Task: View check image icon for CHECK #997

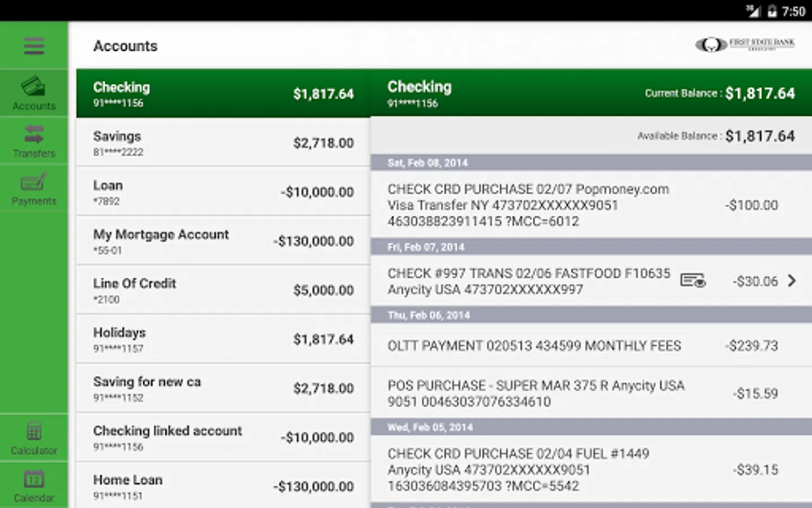Action: (x=692, y=281)
